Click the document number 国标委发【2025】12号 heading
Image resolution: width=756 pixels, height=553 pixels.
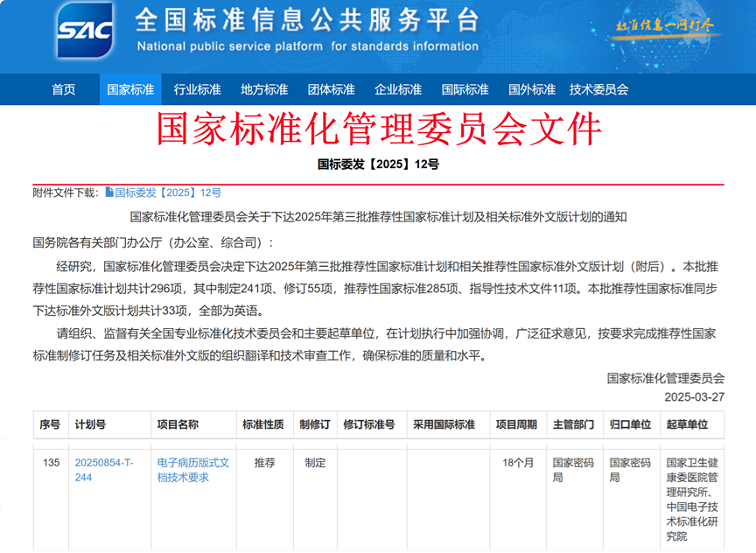(x=379, y=164)
